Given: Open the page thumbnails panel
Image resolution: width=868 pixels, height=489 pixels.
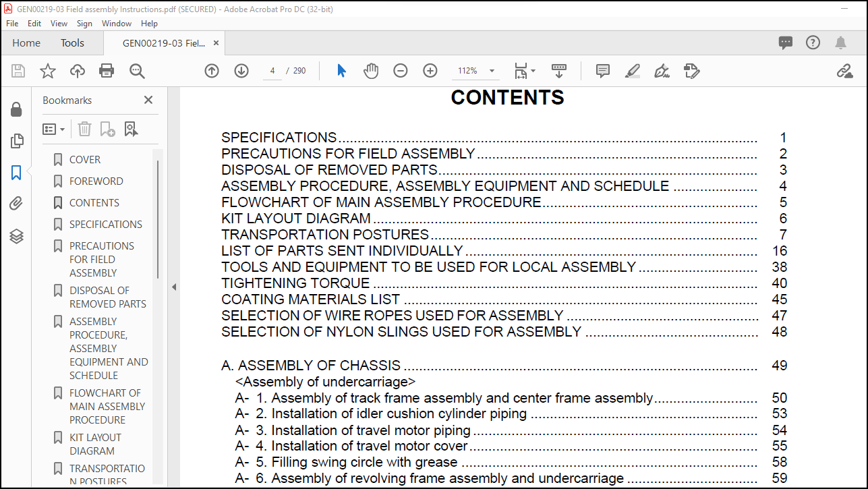Looking at the screenshot, I should pos(16,141).
